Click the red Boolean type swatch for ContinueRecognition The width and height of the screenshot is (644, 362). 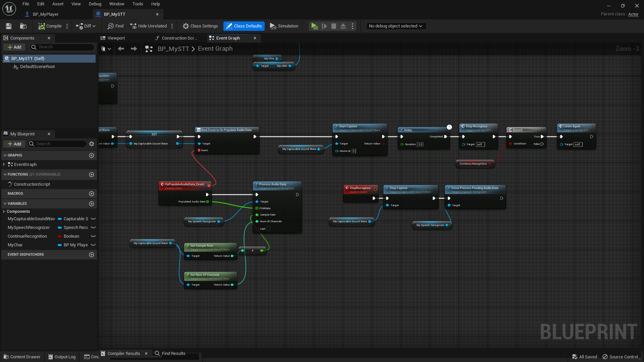(x=60, y=236)
